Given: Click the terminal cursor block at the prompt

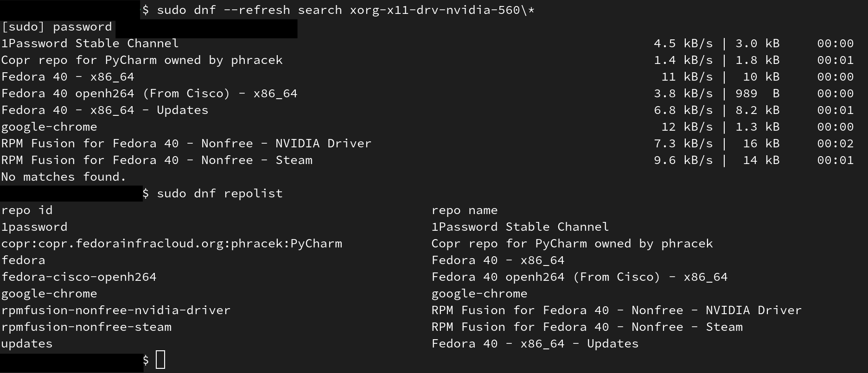Looking at the screenshot, I should 160,360.
